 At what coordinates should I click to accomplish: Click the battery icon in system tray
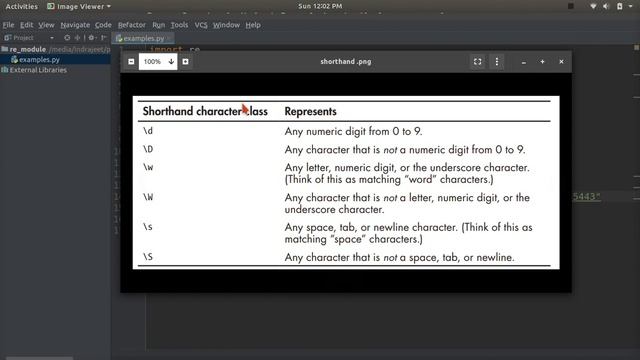620,6
